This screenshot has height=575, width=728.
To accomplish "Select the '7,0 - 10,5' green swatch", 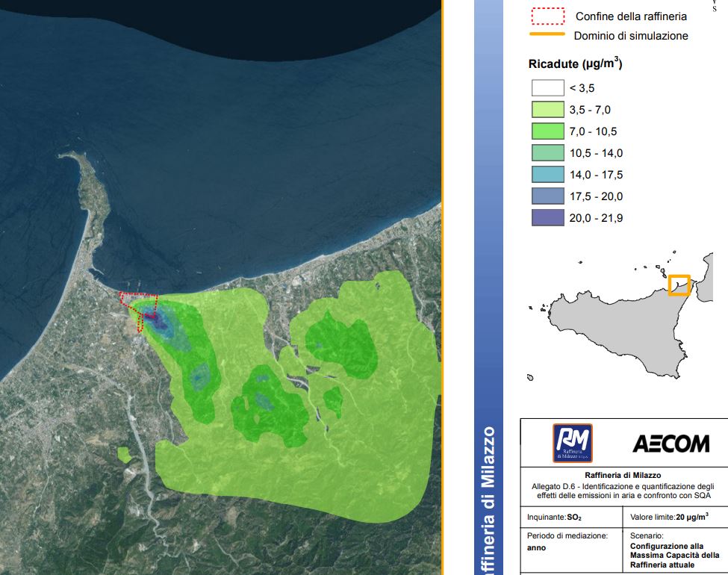I will (547, 131).
